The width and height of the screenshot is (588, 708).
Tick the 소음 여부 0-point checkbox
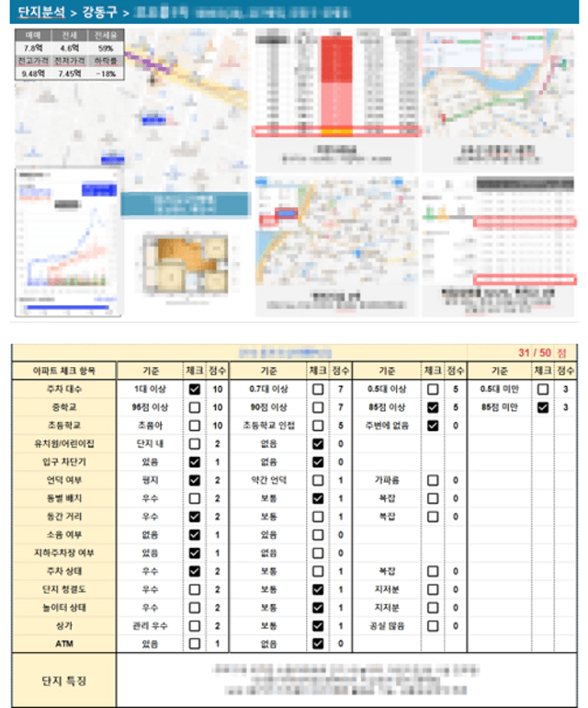318,534
